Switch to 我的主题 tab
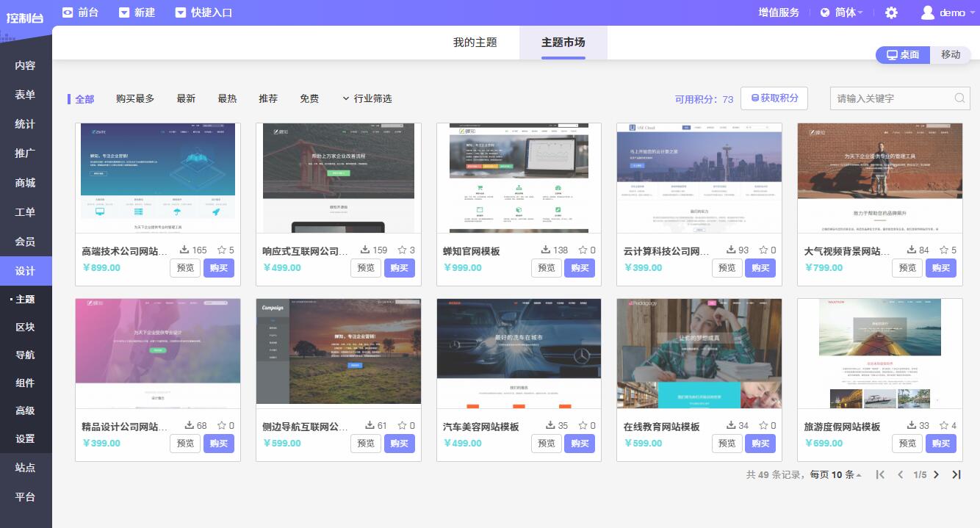 tap(475, 43)
